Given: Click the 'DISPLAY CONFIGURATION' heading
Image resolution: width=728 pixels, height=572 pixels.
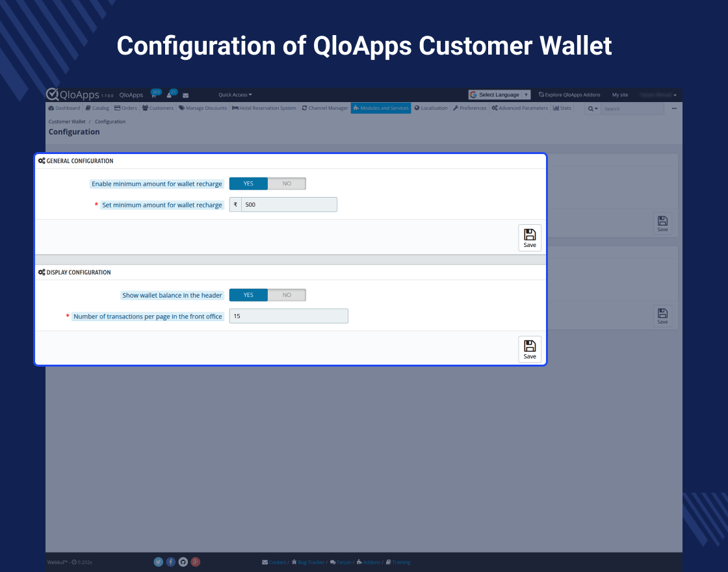Looking at the screenshot, I should point(79,272).
